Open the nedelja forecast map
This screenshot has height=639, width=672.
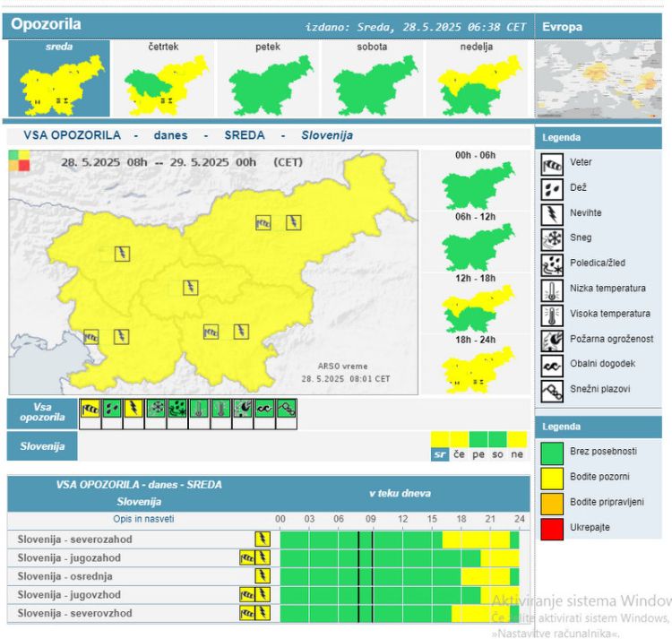coord(477,79)
